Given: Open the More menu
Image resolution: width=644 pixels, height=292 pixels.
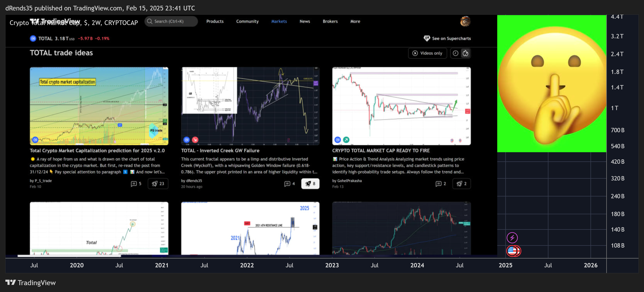Looking at the screenshot, I should 355,21.
